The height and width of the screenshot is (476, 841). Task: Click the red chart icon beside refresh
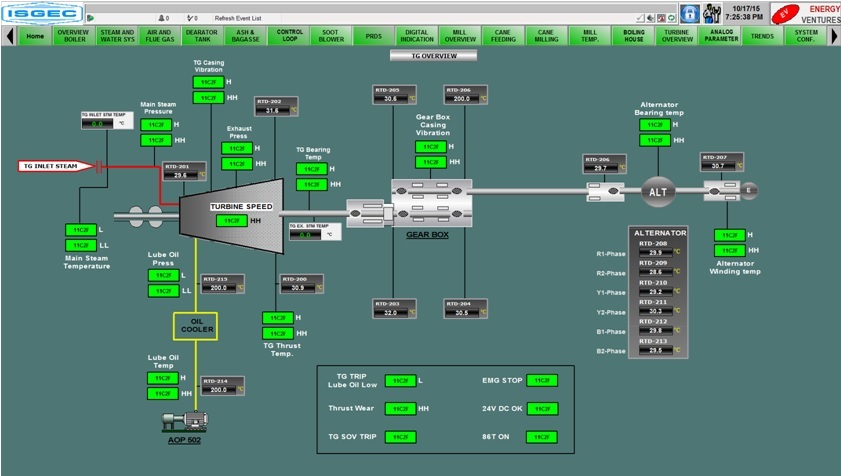pos(661,18)
